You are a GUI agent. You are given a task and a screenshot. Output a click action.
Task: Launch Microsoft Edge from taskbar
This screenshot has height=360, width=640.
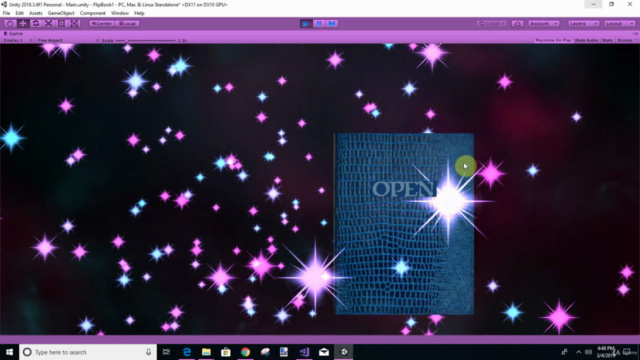tap(187, 352)
